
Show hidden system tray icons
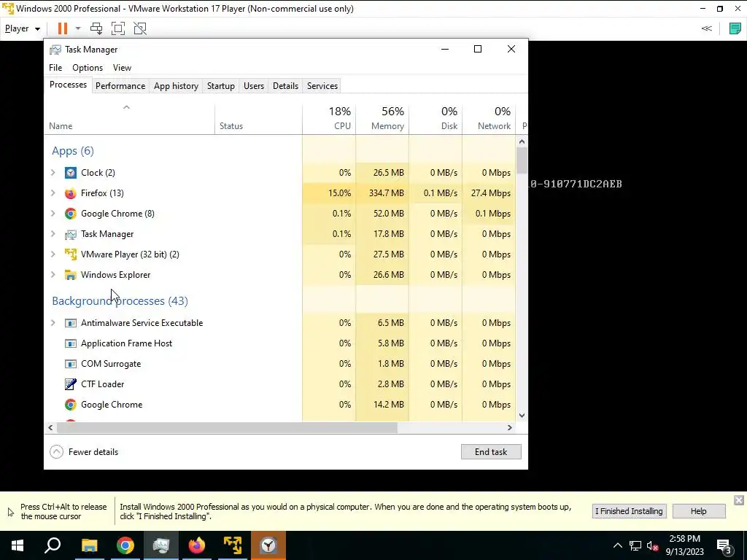(x=617, y=545)
